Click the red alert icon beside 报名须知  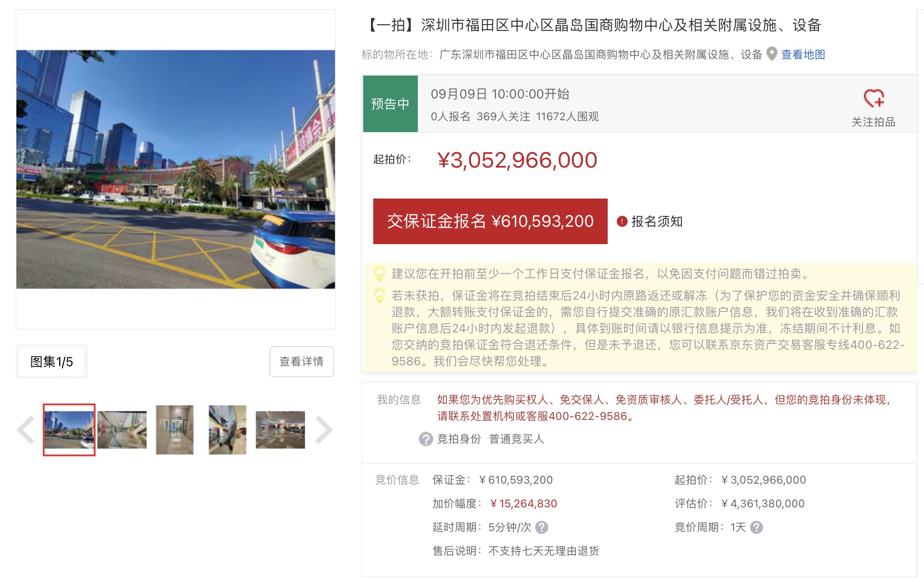pos(622,221)
